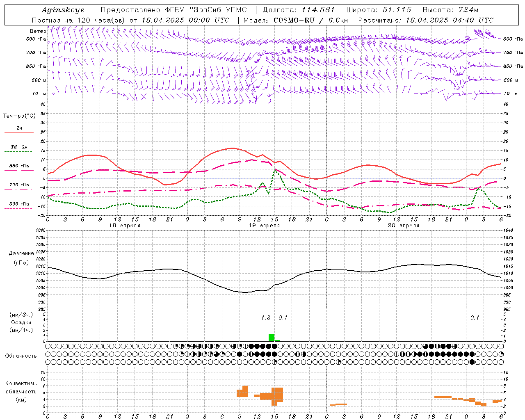525x420 pixels.
Task: Click 'Прогноз на 120 часа(ов)' forecast text
Action: coord(79,20)
